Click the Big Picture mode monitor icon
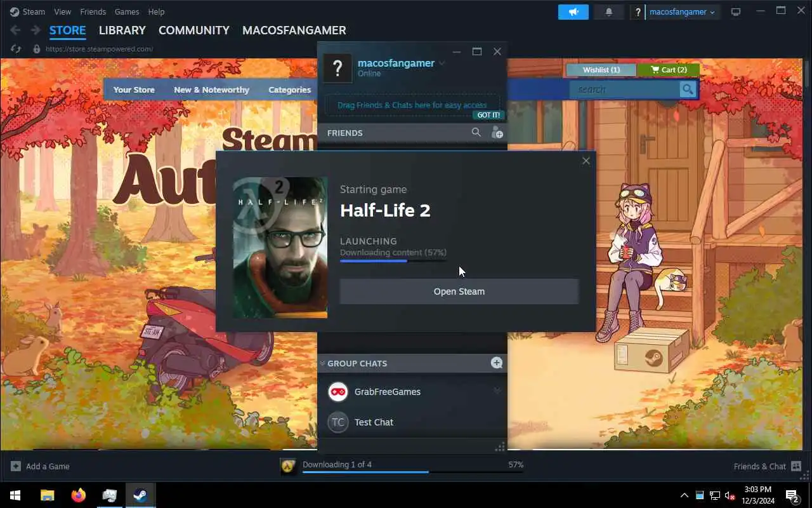 pyautogui.click(x=736, y=12)
